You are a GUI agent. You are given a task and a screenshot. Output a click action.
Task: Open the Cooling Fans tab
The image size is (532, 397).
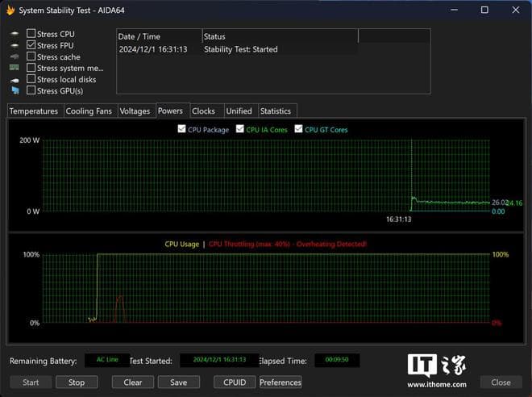(89, 111)
